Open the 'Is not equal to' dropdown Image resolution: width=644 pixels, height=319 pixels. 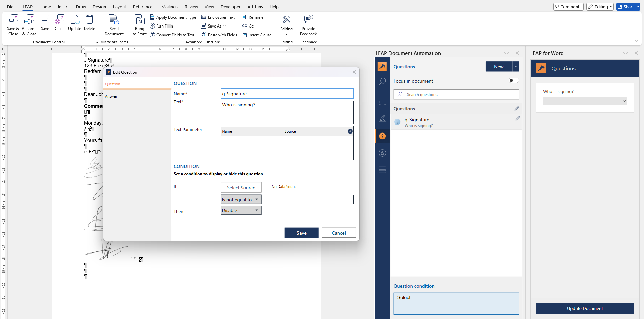tap(241, 200)
